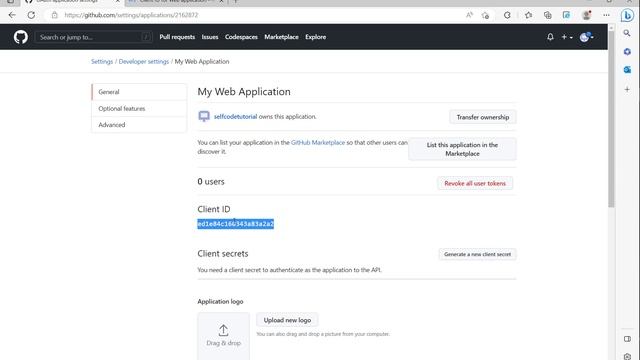The image size is (640, 360).
Task: Open browser Settings and more menu
Action: [607, 15]
